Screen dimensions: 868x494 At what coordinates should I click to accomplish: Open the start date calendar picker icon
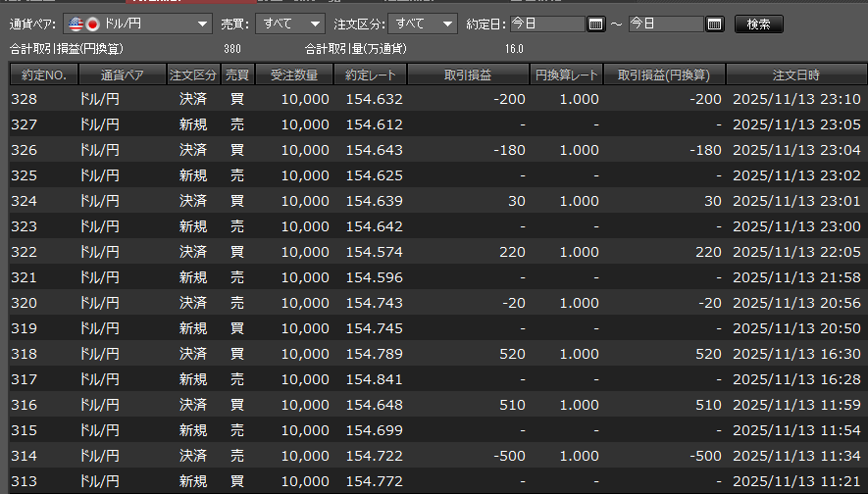coord(595,25)
